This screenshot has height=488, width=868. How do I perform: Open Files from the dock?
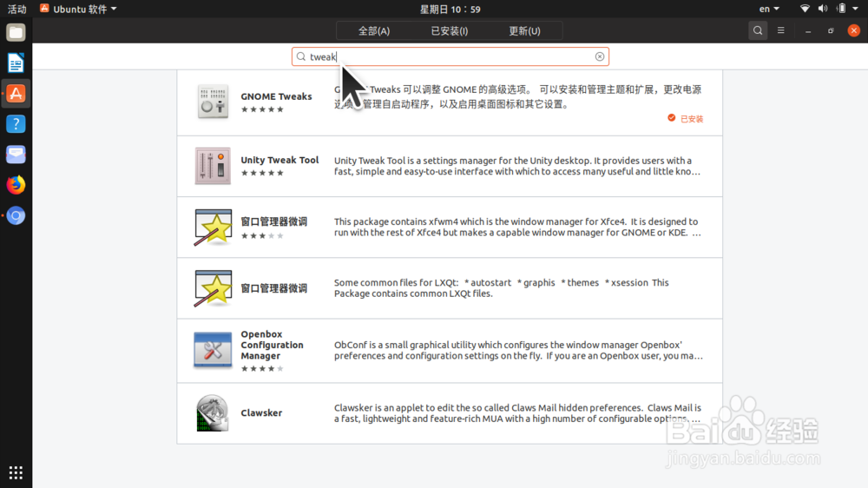(16, 33)
